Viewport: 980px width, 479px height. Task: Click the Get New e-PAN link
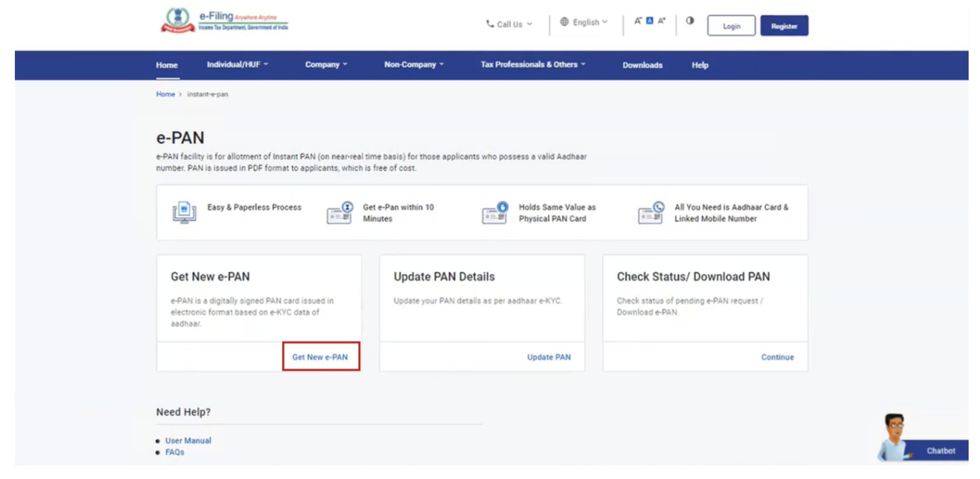[320, 357]
